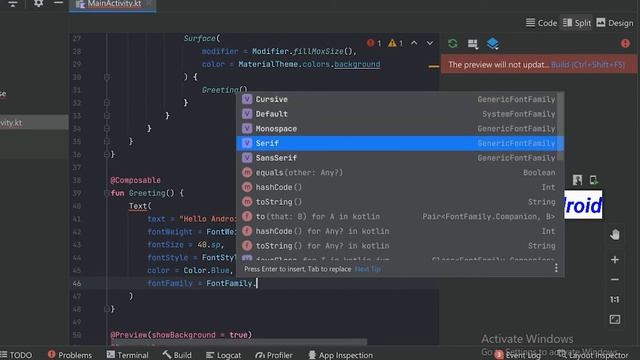Go to next highlighted error arrow
This screenshot has width=640, height=360.
coord(430,43)
